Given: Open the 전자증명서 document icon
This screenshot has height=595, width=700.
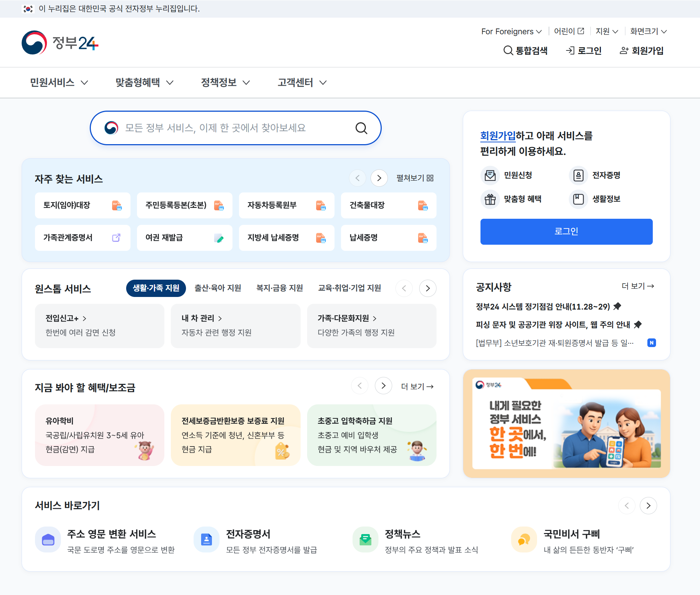Looking at the screenshot, I should (x=207, y=540).
